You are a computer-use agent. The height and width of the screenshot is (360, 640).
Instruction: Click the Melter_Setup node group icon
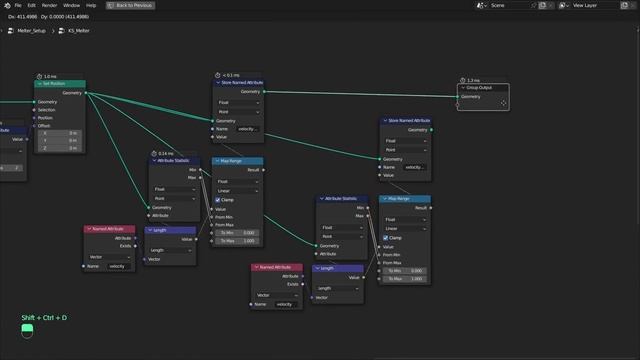(11, 31)
